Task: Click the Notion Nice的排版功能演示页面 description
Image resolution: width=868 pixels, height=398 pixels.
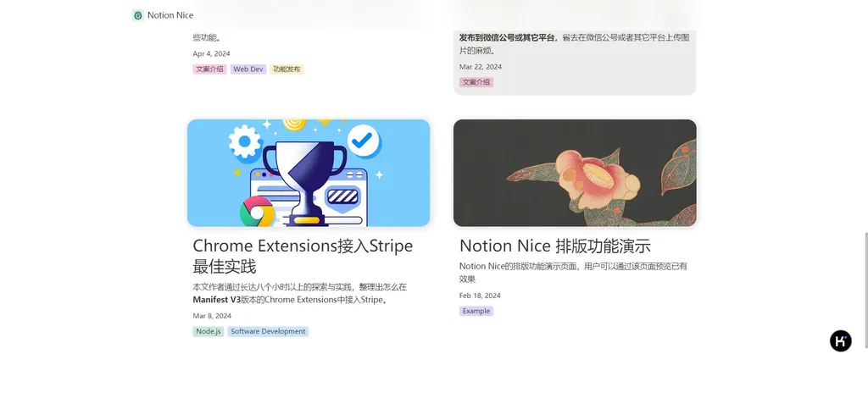Action: [x=574, y=273]
